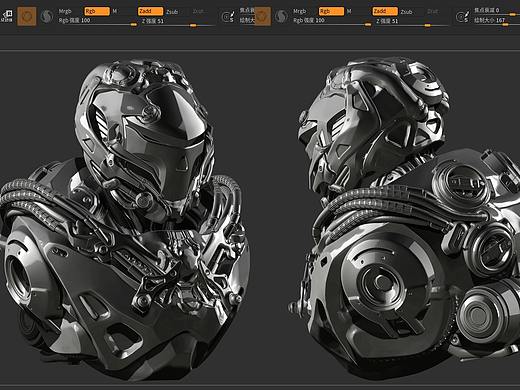This screenshot has width=520, height=390.
Task: Click the side-view helmet model on the canvas
Action: 403,218
